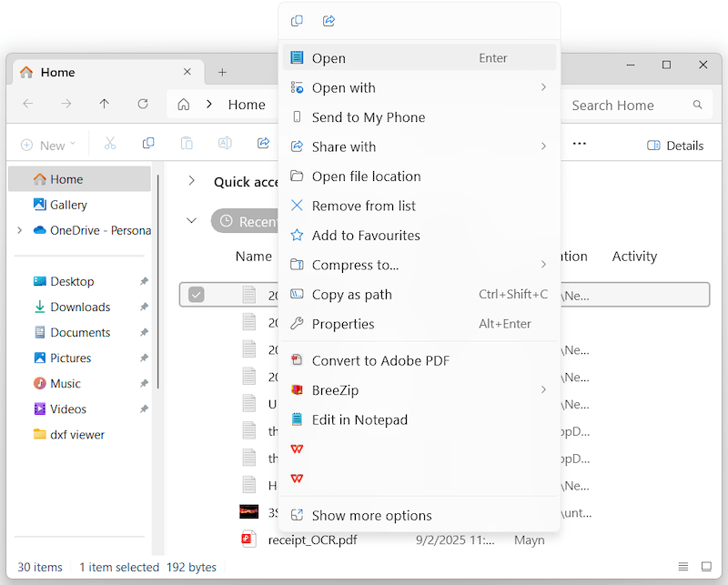Viewport: 728px width, 585px height.
Task: Toggle the details layout view in the status bar
Action: [x=683, y=567]
